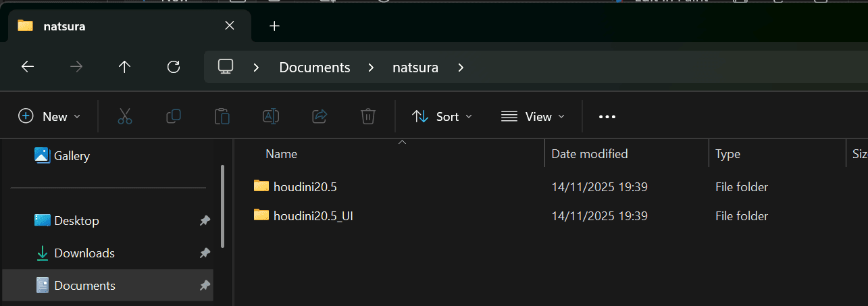Open the See more ellipsis menu

click(607, 117)
